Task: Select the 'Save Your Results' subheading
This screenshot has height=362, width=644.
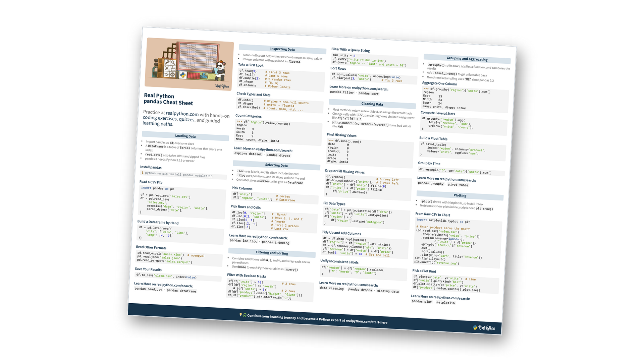Action: pos(148,269)
